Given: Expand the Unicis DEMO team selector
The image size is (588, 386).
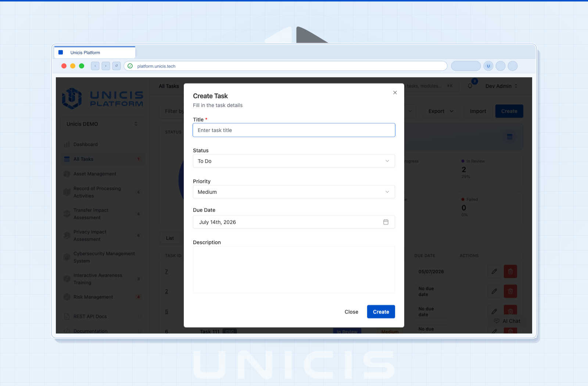Looking at the screenshot, I should (x=103, y=124).
